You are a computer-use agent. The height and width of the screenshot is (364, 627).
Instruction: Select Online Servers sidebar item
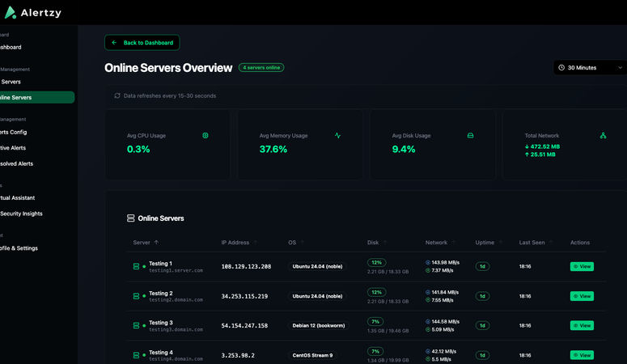point(36,97)
